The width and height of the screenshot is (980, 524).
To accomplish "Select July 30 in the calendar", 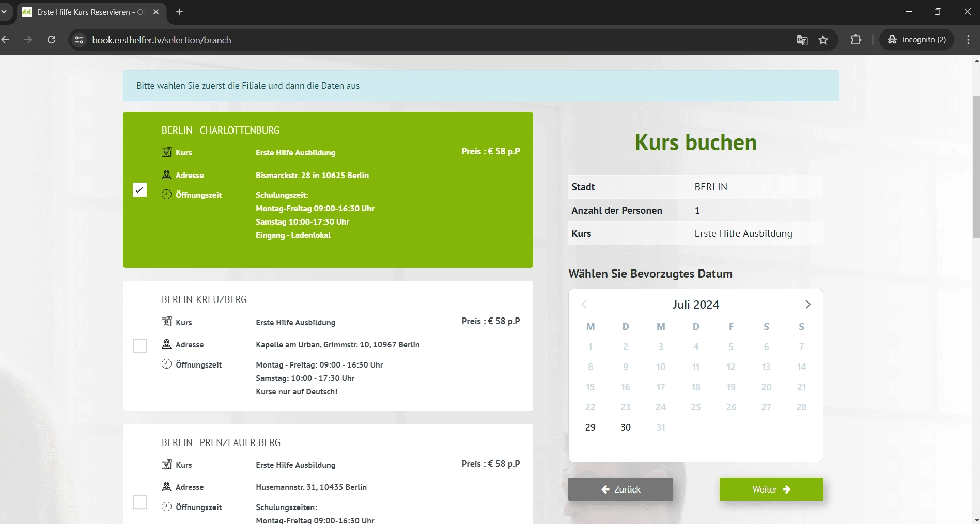I will tap(626, 427).
